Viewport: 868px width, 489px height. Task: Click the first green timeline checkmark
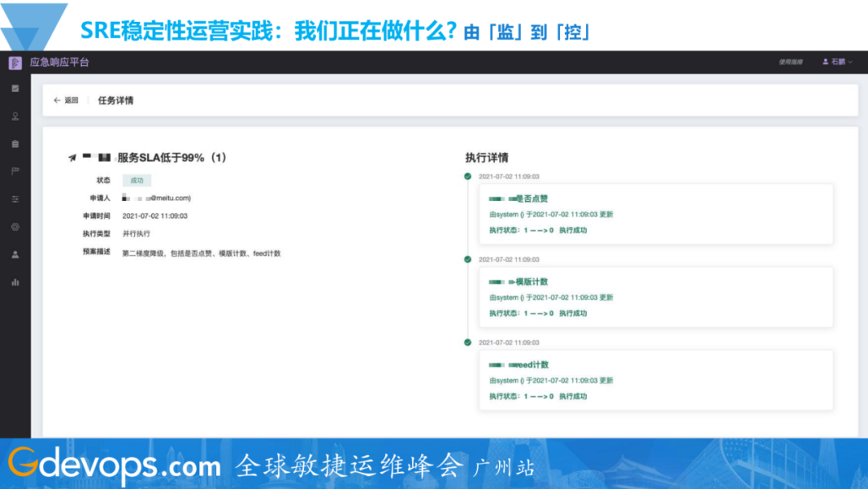click(468, 176)
